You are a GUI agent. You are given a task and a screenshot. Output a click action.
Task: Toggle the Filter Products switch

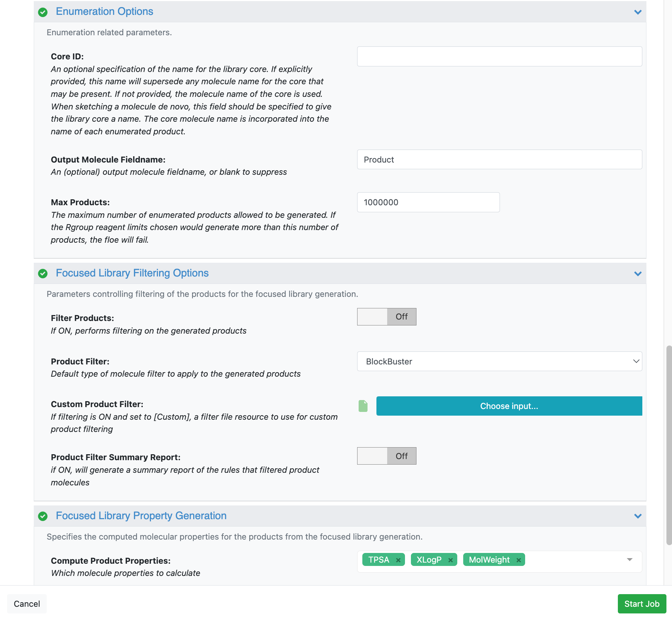(386, 317)
